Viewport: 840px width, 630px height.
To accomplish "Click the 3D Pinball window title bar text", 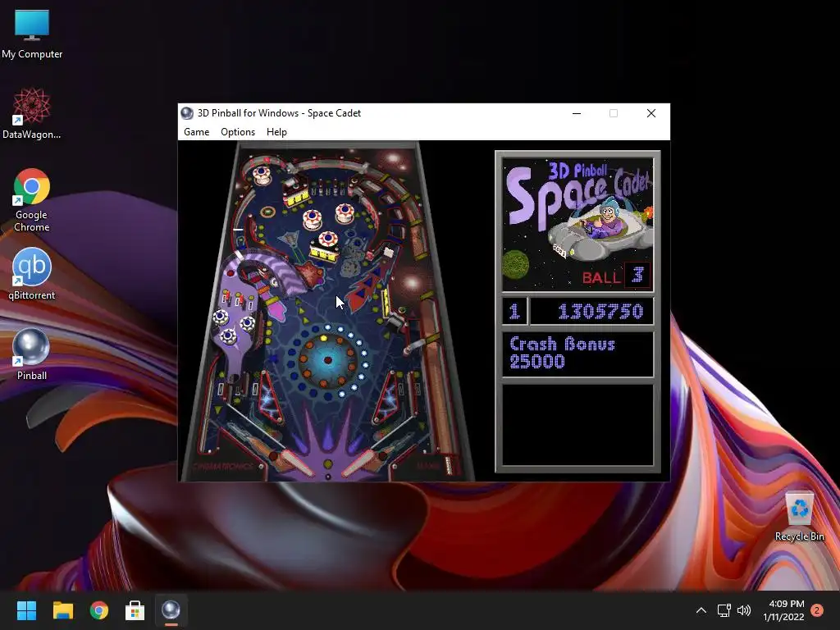I will [279, 113].
